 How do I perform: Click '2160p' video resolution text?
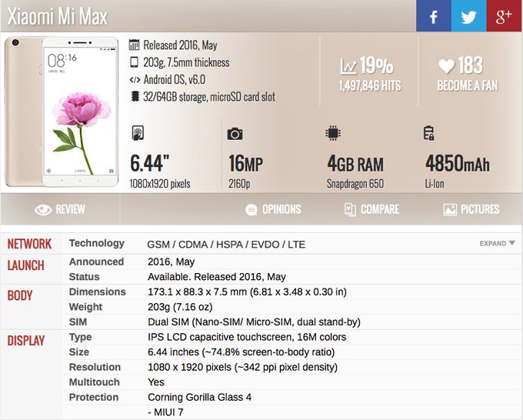tap(239, 184)
